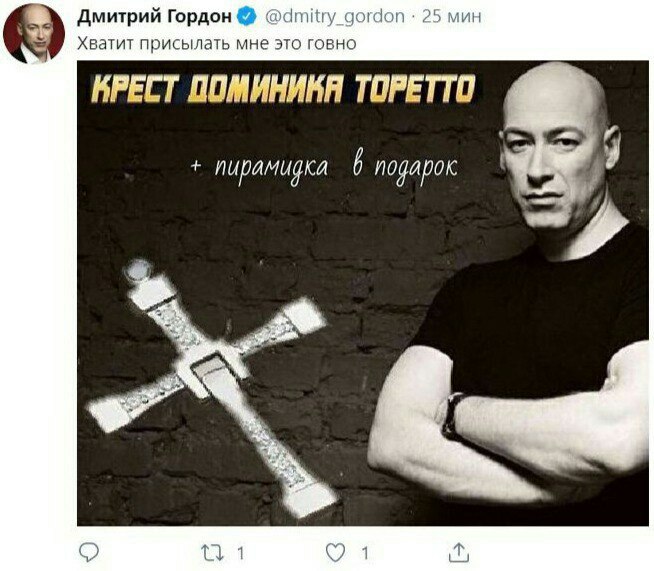Open the tweet via the 25 мин timestamp
The image size is (654, 571).
(452, 17)
